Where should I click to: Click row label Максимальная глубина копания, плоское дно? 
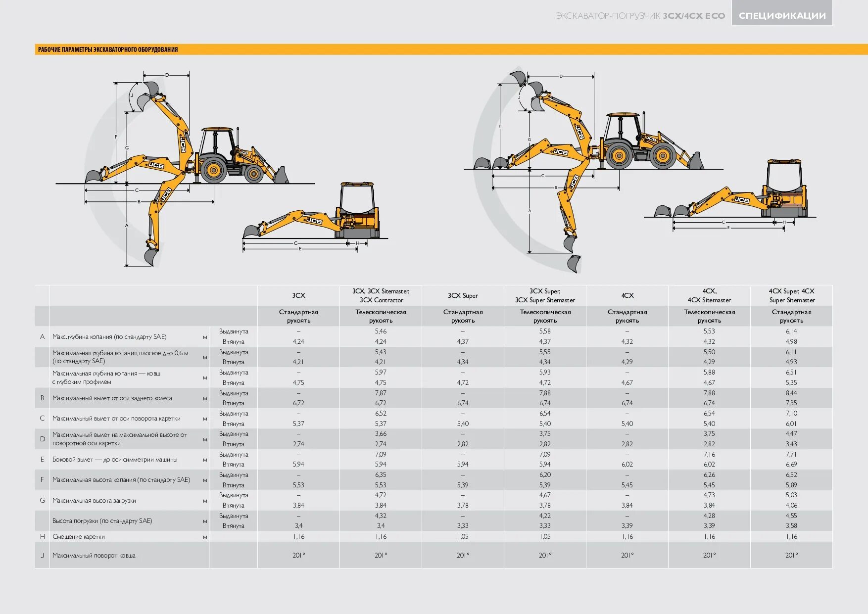point(120,357)
